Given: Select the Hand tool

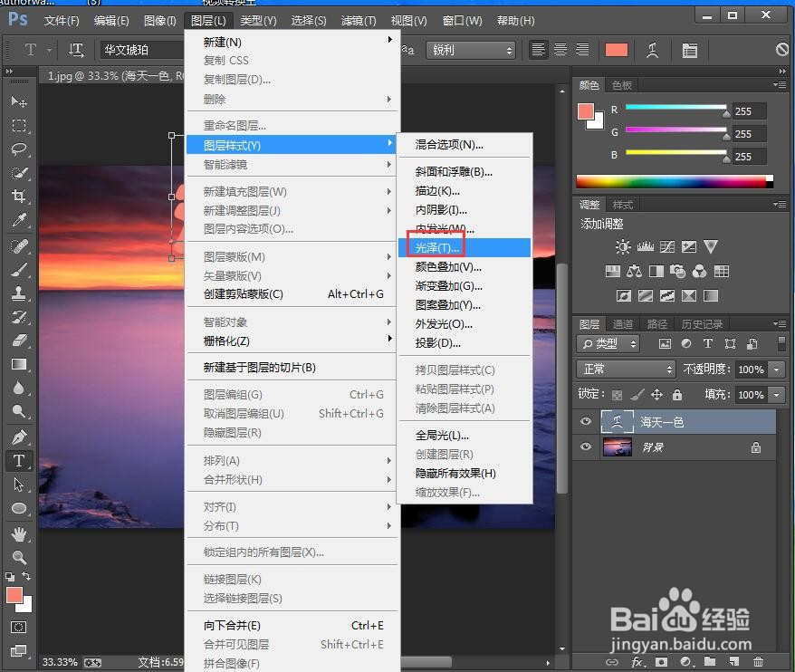Looking at the screenshot, I should coord(19,533).
